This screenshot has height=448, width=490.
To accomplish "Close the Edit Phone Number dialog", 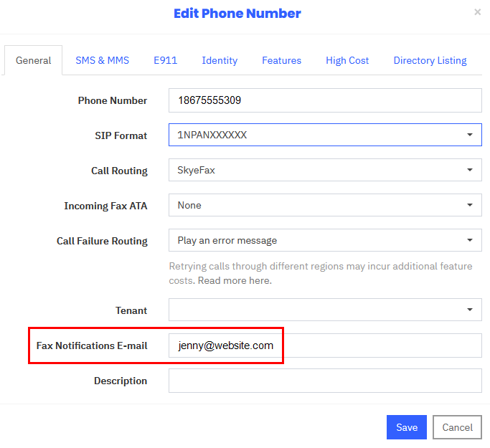I will click(477, 12).
